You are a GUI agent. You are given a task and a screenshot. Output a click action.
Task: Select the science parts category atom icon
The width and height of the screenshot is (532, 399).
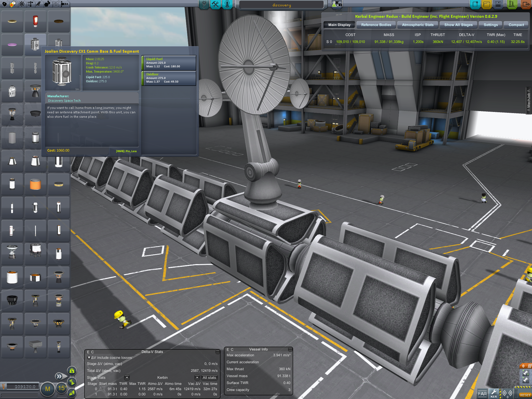(56, 4)
